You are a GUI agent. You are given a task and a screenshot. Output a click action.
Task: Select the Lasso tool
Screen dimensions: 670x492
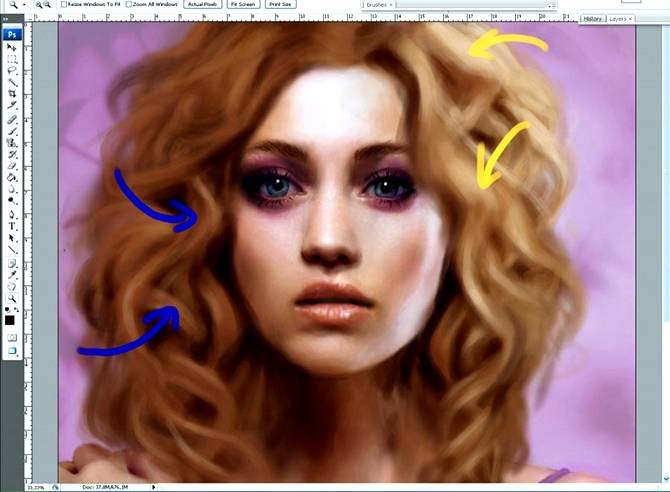(x=12, y=71)
